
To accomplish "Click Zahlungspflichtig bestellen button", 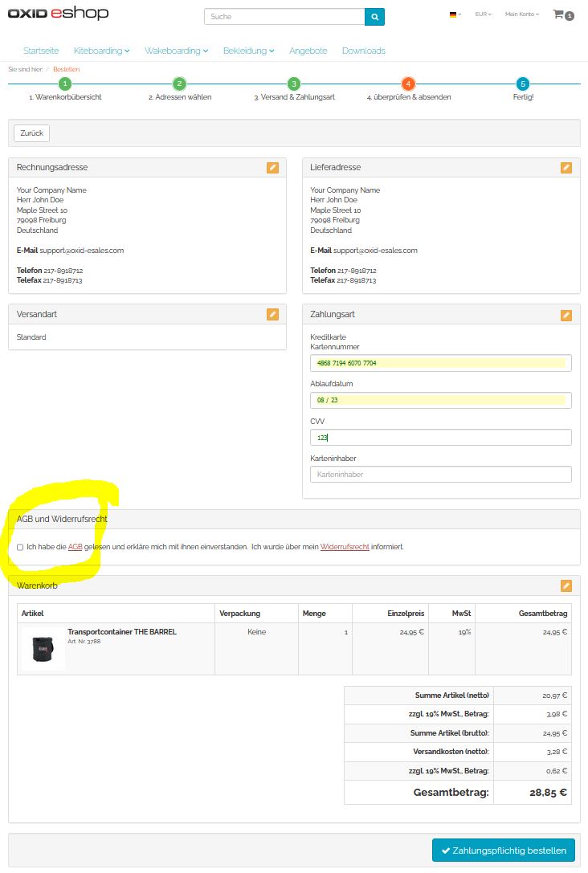I will 503,851.
